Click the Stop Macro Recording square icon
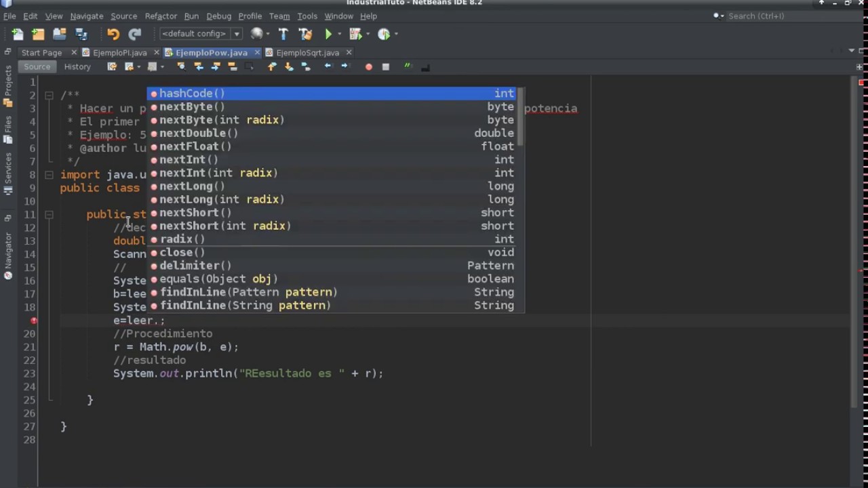Viewport: 868px width, 488px height. pyautogui.click(x=386, y=67)
